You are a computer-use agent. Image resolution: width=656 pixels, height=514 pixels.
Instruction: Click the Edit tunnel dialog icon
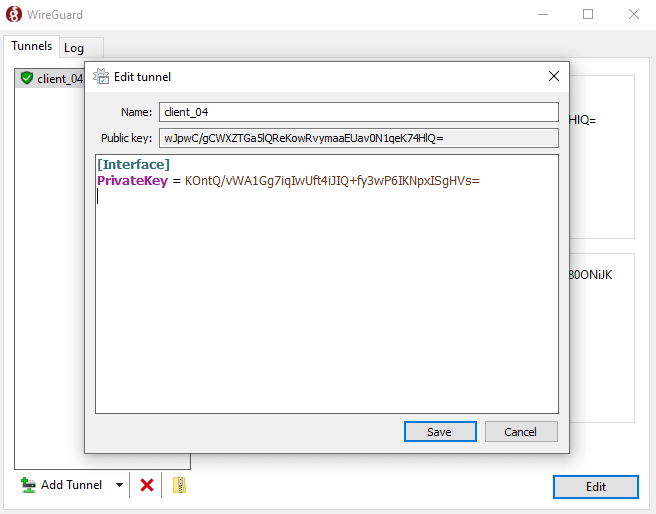101,76
